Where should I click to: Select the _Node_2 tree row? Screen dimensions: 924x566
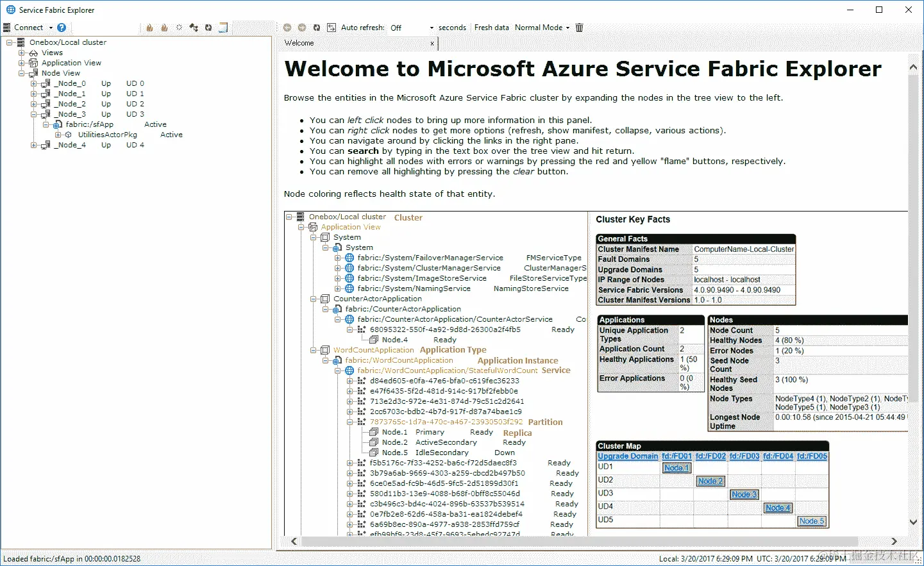(98, 104)
